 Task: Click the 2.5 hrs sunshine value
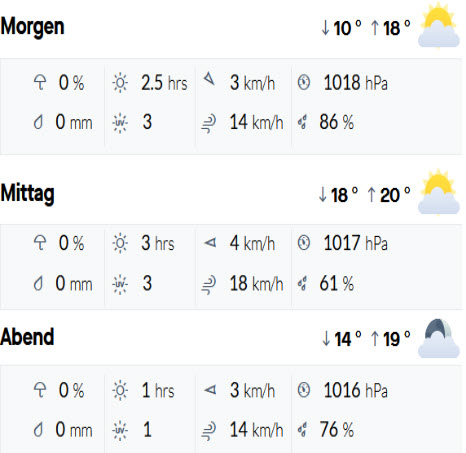pos(164,83)
